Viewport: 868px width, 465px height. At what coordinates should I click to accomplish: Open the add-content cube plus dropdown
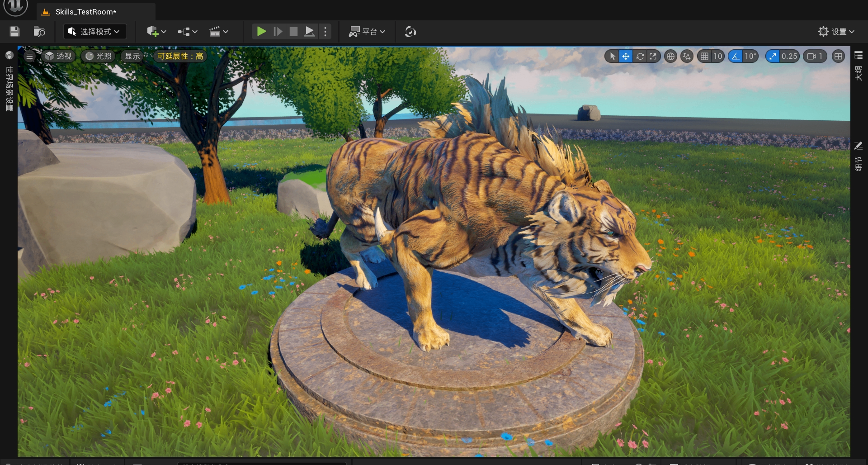[156, 31]
